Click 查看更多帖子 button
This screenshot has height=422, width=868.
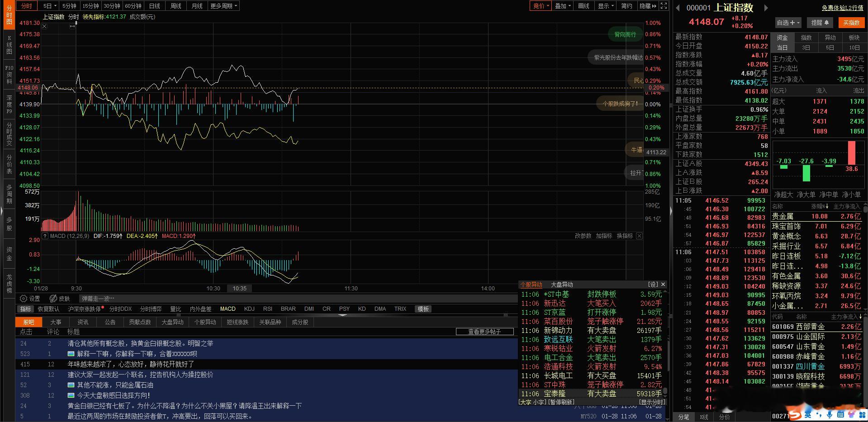tap(484, 332)
